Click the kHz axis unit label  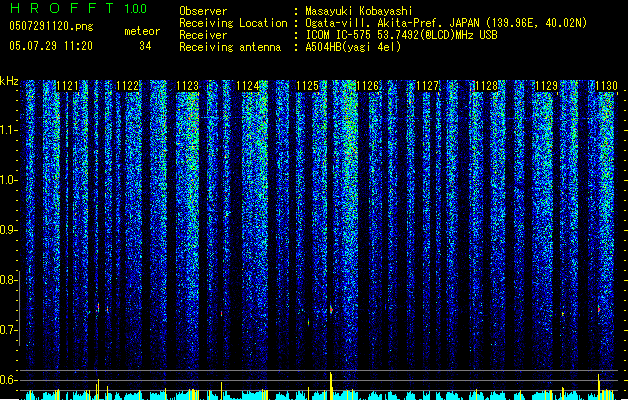(x=9, y=81)
